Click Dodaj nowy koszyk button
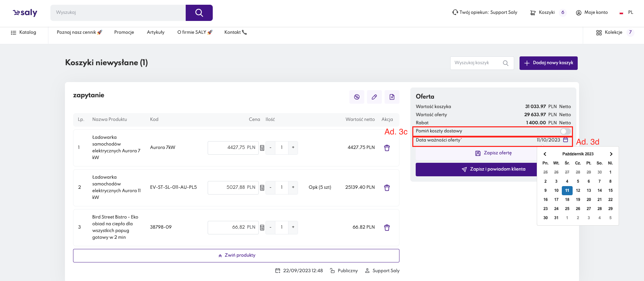 (x=548, y=63)
